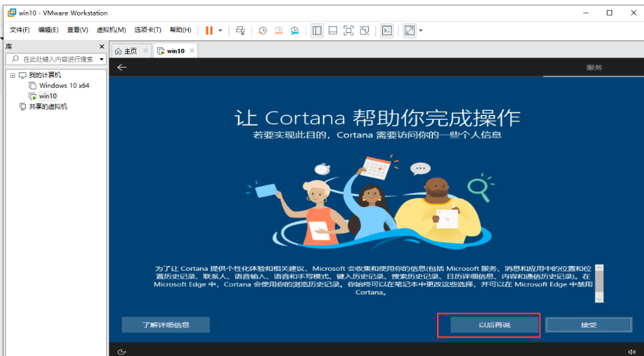Image resolution: width=644 pixels, height=356 pixels.
Task: Open the 选项卡(T) menu
Action: [147, 30]
